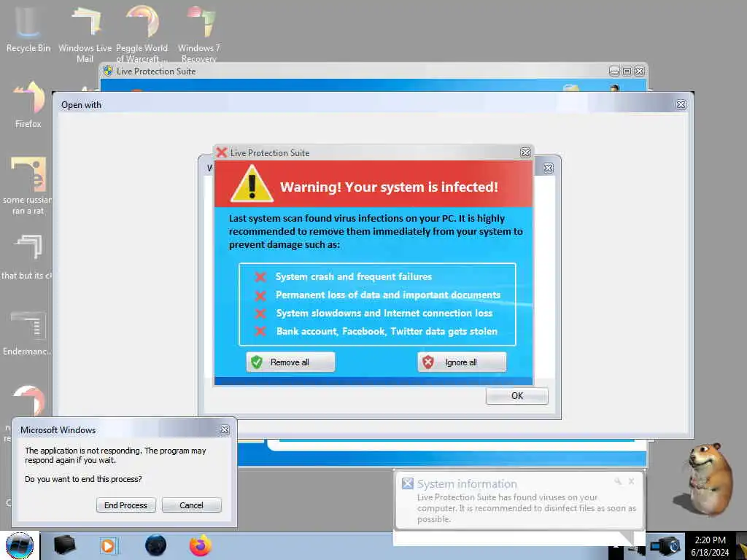Click the taskbar clock showing 2:20 PM

tap(711, 540)
